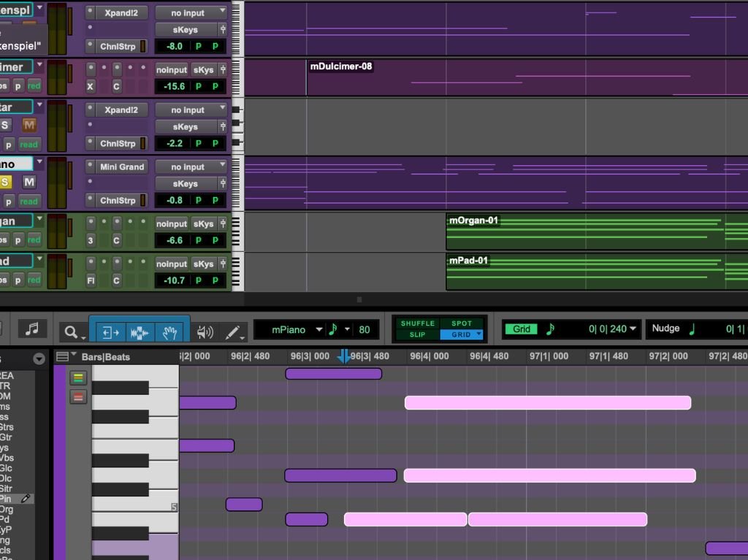
Task: Open Piano track name dropdown arrow
Action: tap(39, 162)
